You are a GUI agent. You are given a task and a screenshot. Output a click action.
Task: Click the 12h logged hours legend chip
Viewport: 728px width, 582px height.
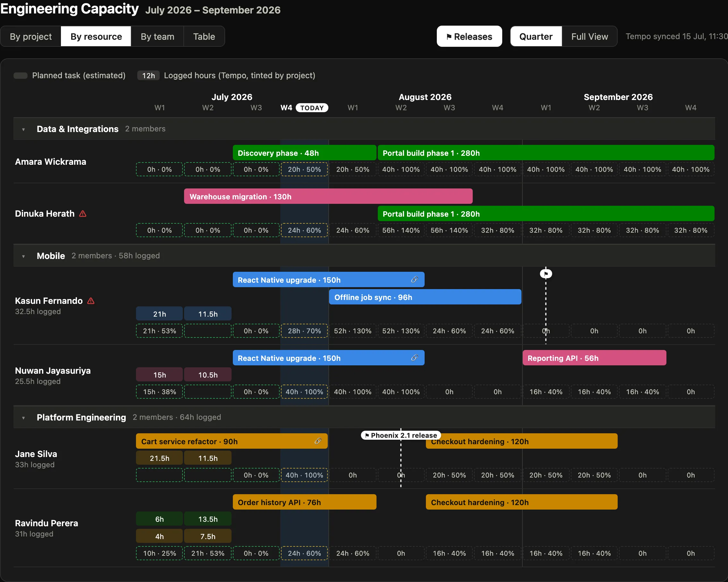[x=148, y=76]
